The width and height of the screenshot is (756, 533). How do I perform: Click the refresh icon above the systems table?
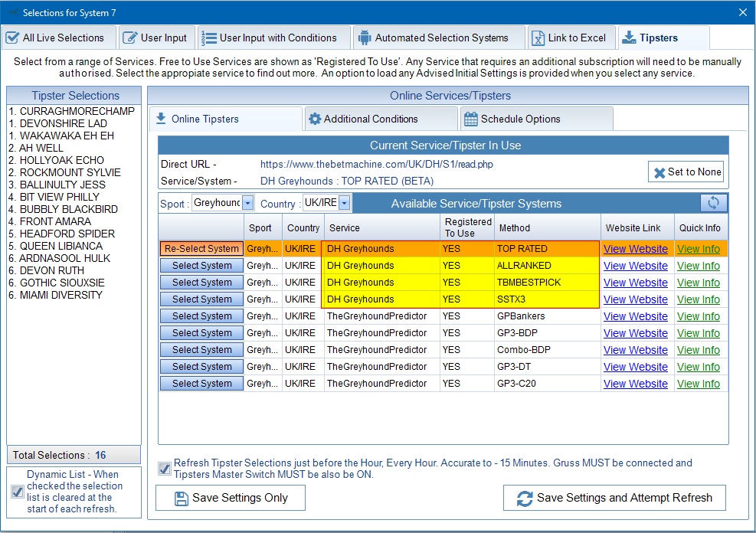(713, 203)
